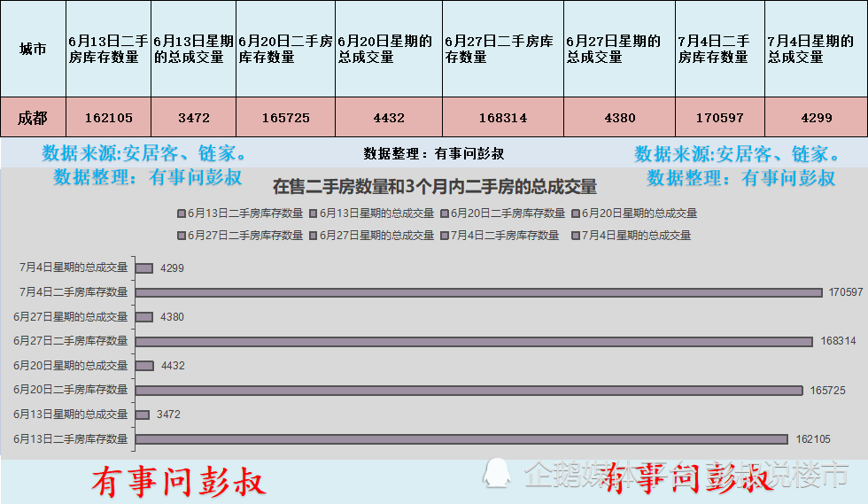This screenshot has height=504, width=868.
Task: Click legend swatch for 6月13日二手房库存数量
Action: pos(181,213)
